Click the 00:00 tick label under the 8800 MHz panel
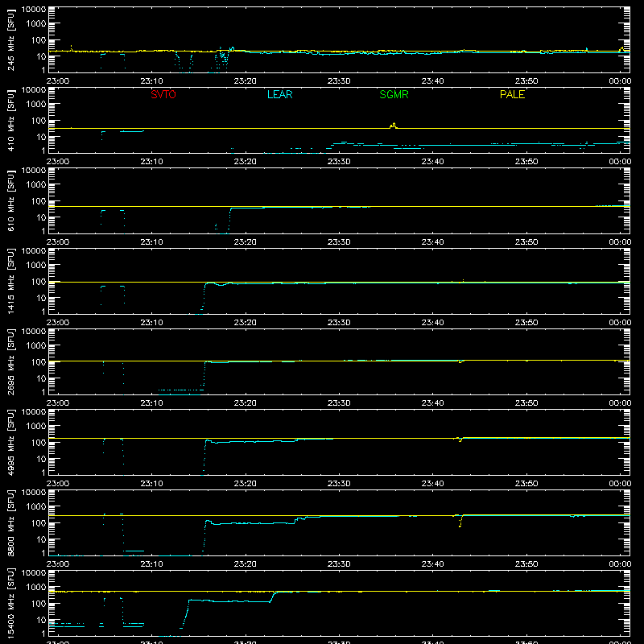Viewport: 644px width, 644px height. pos(620,564)
